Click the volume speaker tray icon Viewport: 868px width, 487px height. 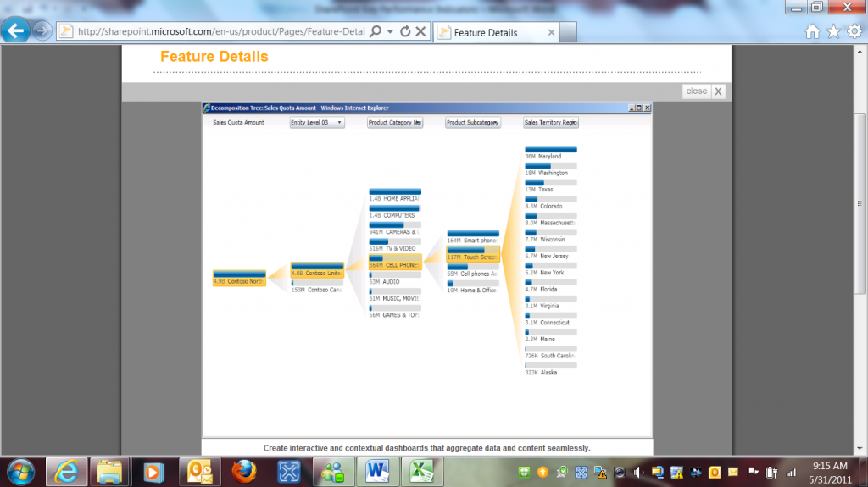(638, 472)
